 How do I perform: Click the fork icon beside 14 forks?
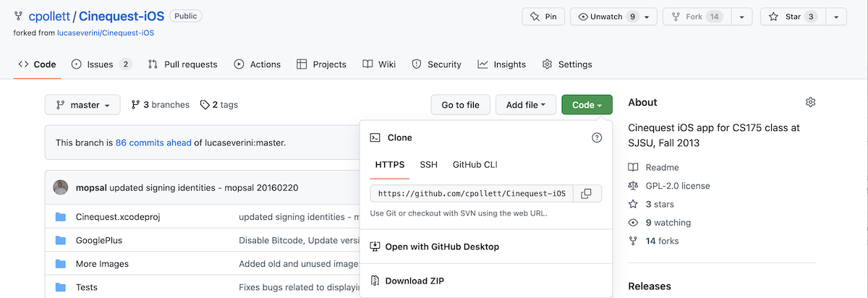click(634, 241)
